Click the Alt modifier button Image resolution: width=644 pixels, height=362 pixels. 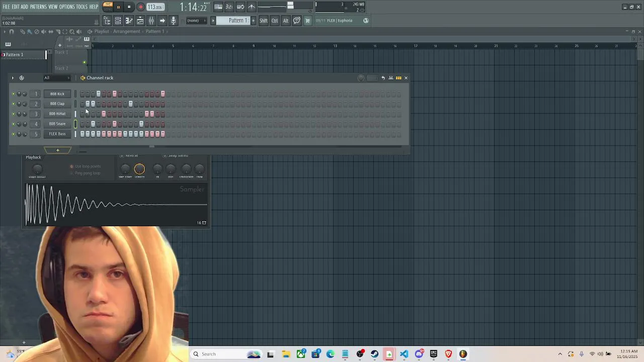pos(286,21)
